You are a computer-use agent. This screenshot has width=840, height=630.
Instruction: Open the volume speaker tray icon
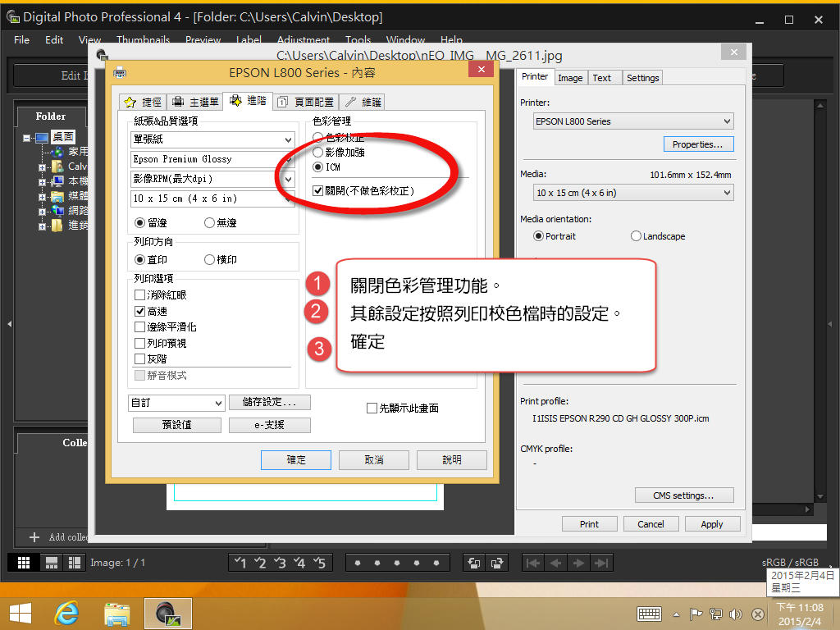736,614
